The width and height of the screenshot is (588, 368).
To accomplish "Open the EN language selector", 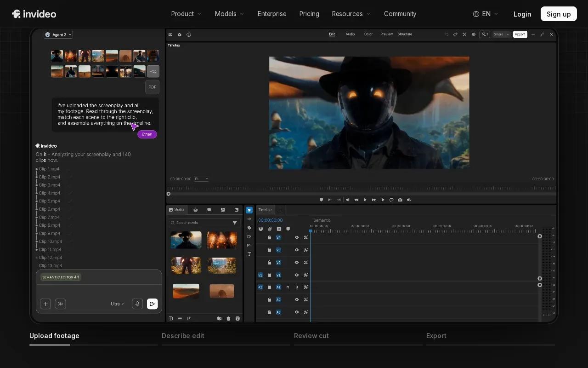I will (x=486, y=14).
